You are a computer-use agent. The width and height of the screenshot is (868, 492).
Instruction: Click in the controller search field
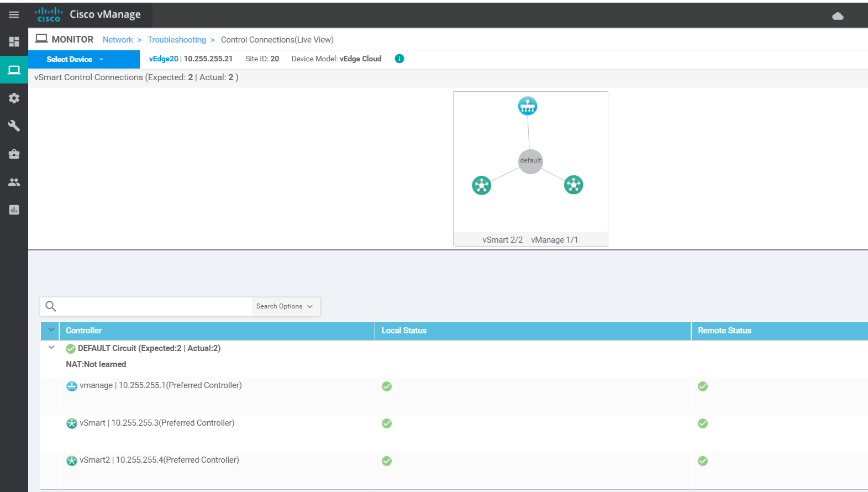155,306
